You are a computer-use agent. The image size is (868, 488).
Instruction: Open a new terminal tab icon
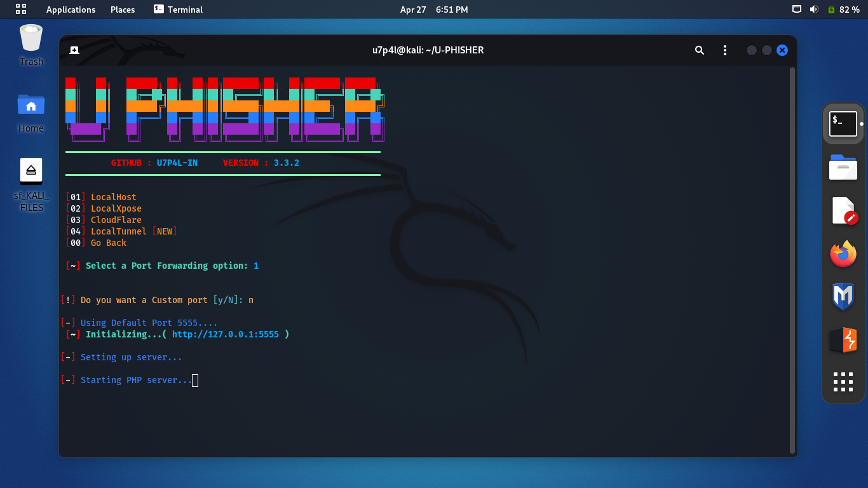point(74,50)
